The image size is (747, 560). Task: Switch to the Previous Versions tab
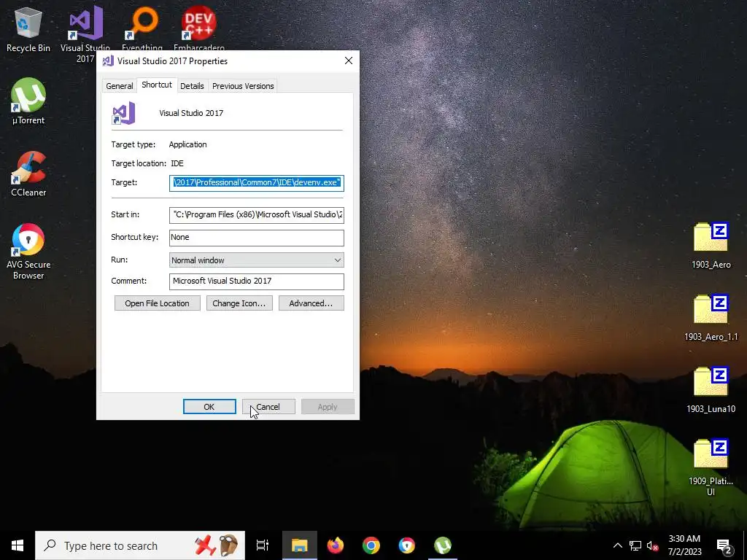243,86
